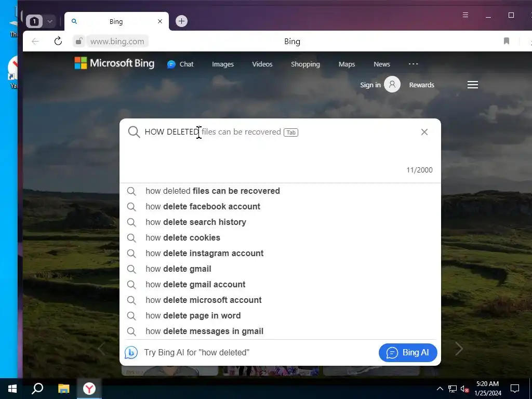
Task: Select the Bing browser tab
Action: [x=116, y=21]
